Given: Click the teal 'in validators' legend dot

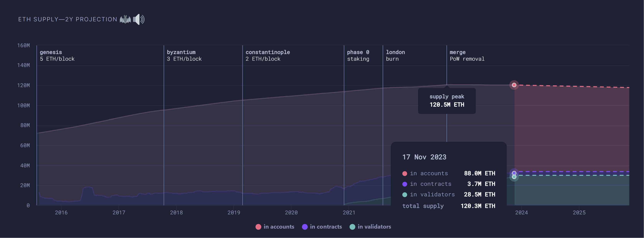Looking at the screenshot, I should 353,226.
